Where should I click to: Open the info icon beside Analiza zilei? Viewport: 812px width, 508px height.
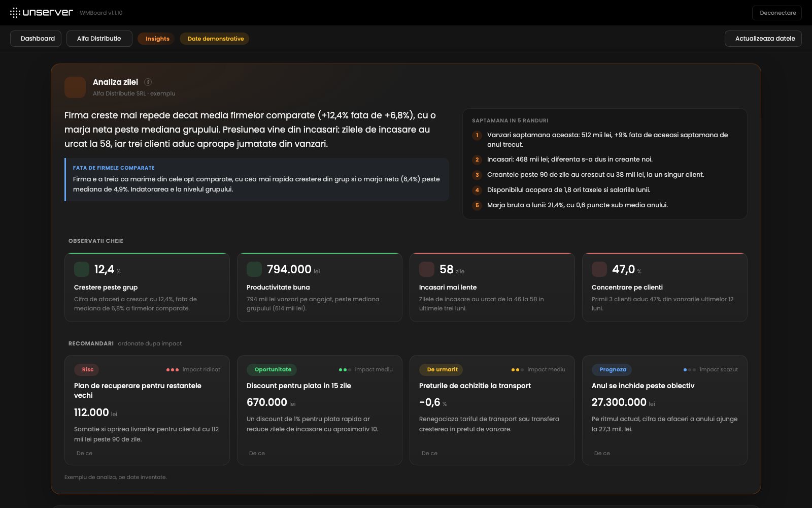(148, 82)
